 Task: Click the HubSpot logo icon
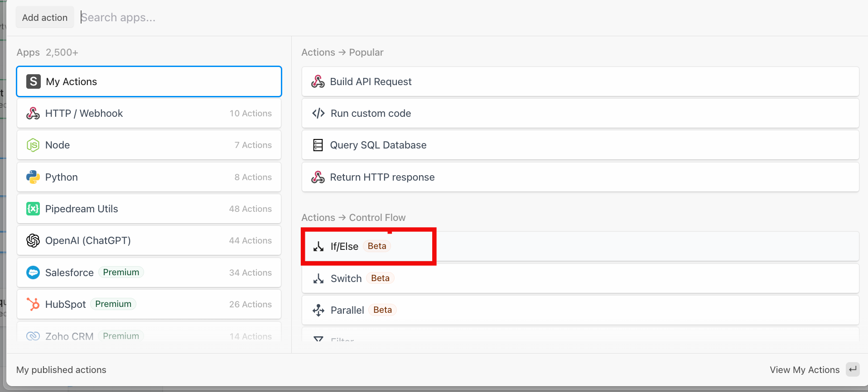[33, 304]
